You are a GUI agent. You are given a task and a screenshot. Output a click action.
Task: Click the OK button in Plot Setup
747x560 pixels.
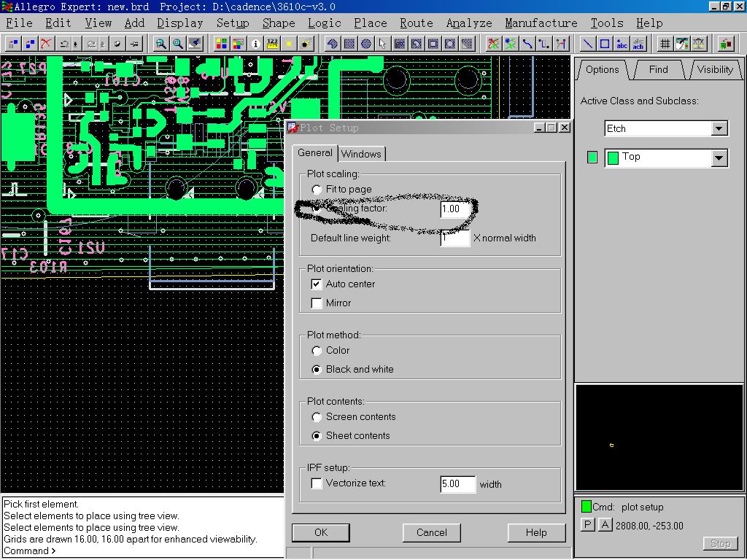(321, 532)
